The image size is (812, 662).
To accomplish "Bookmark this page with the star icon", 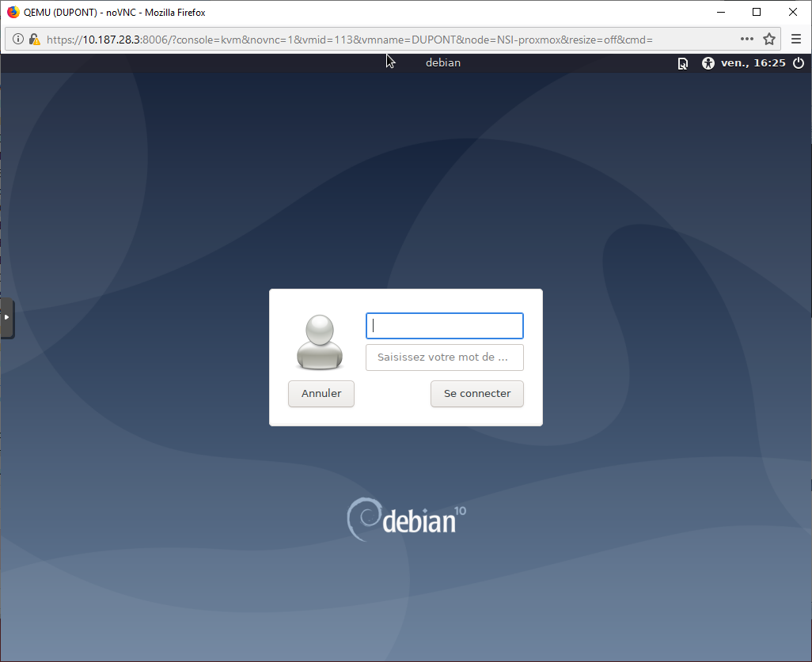I will 769,39.
